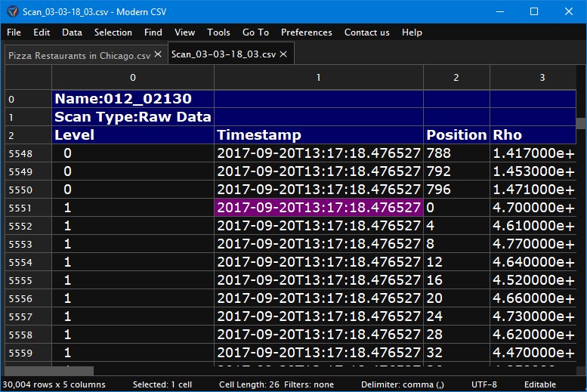This screenshot has width=587, height=392.
Task: Click the UTF-8 encoding status entry
Action: [x=484, y=384]
